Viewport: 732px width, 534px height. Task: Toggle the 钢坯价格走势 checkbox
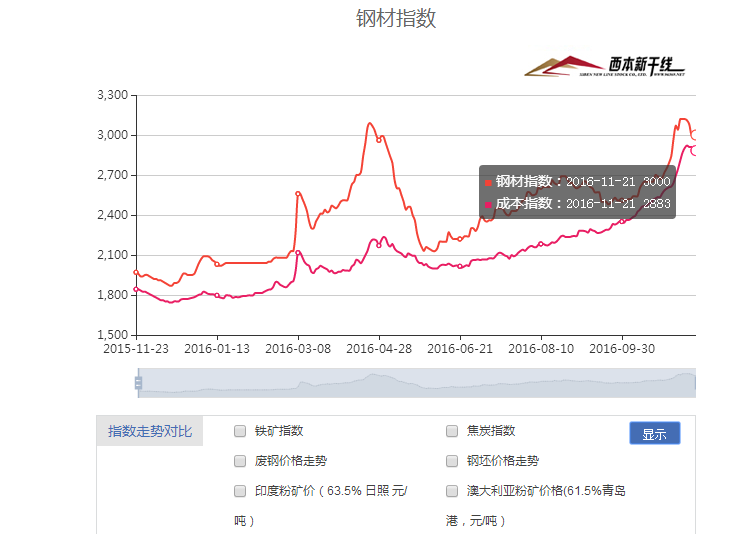tap(452, 461)
